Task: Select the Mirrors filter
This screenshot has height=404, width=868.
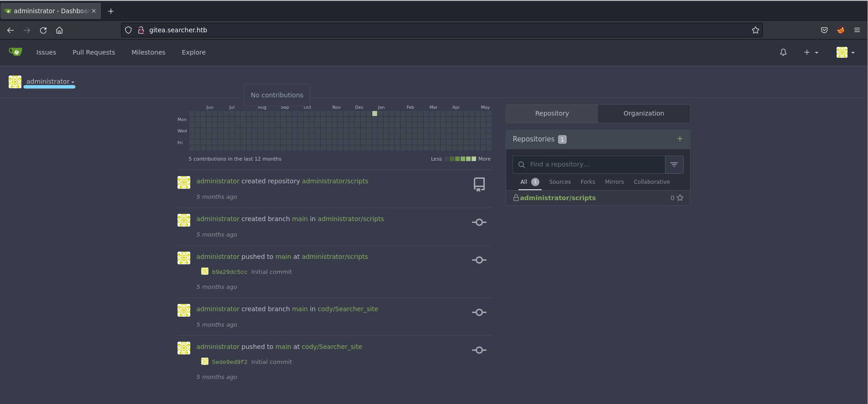Action: pyautogui.click(x=614, y=182)
